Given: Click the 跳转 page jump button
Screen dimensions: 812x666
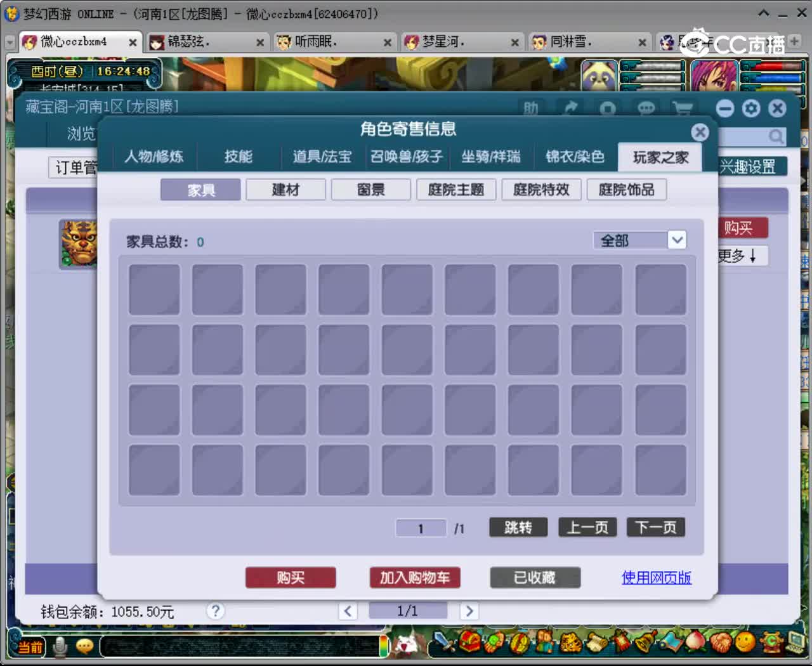Looking at the screenshot, I should tap(518, 527).
